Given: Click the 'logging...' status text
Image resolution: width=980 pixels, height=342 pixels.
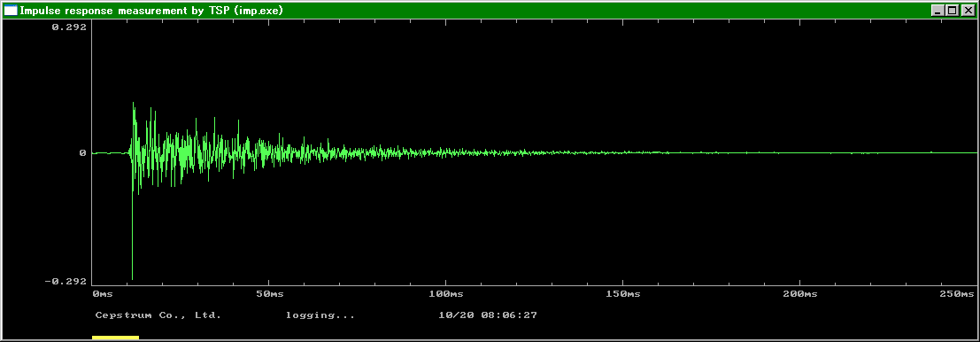Looking at the screenshot, I should (320, 315).
